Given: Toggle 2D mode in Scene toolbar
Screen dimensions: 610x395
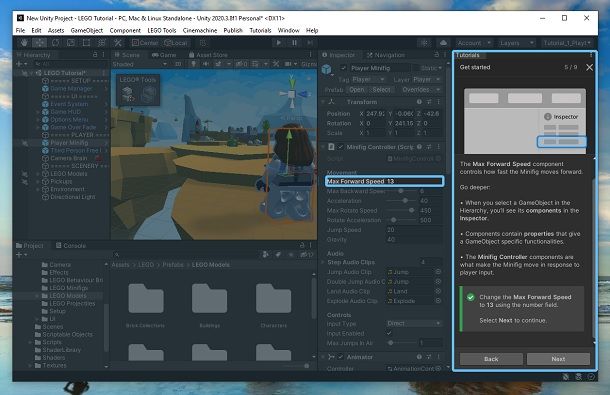Looking at the screenshot, I should click(x=178, y=64).
